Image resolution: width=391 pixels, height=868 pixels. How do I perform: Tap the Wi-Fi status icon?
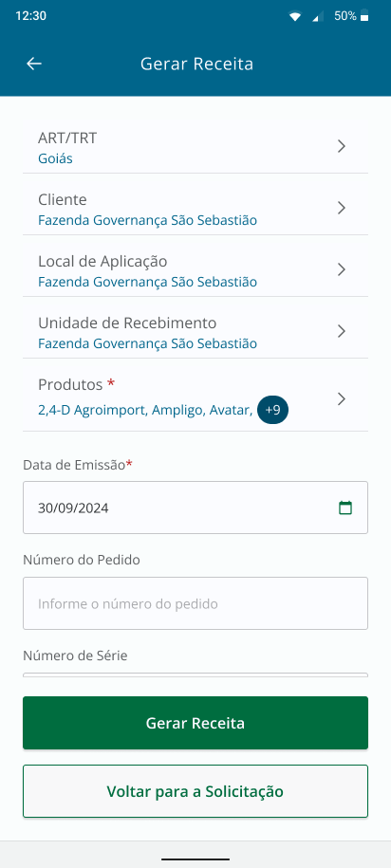[x=295, y=17]
